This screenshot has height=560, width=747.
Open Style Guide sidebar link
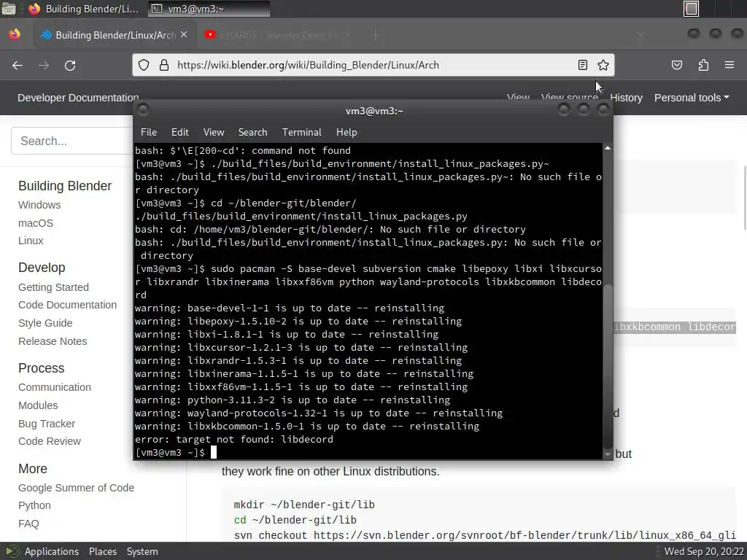[45, 323]
